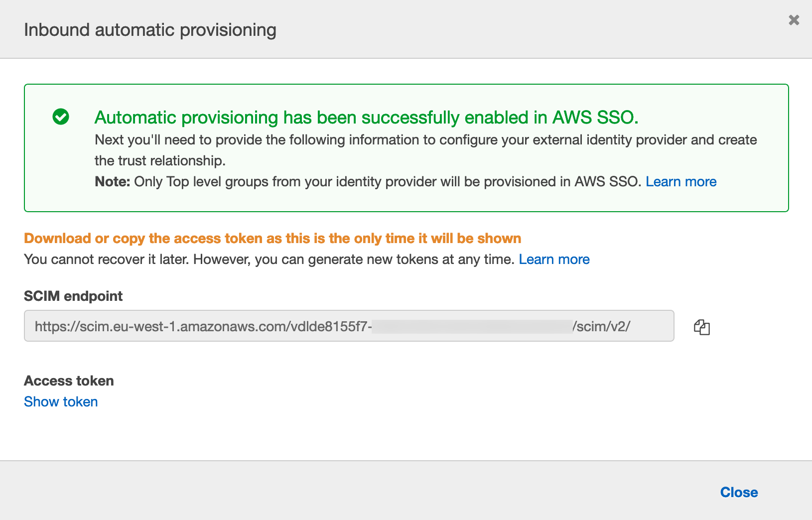
Task: Click the Inbound automatic provisioning dialog title
Action: [x=150, y=30]
